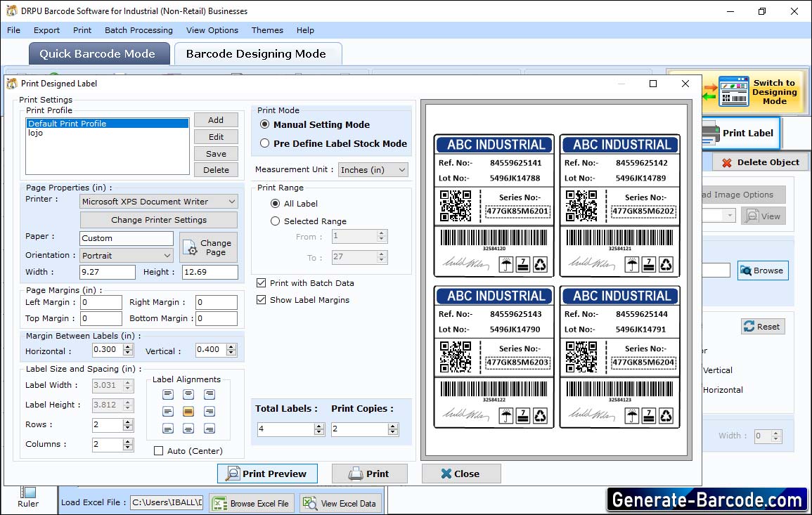Click Add print profile button

pyautogui.click(x=216, y=120)
